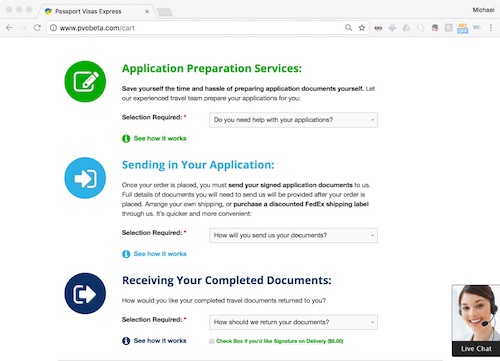Click the tag-shaped extension icon
Viewport: 500px width, 361px height.
pos(421,28)
